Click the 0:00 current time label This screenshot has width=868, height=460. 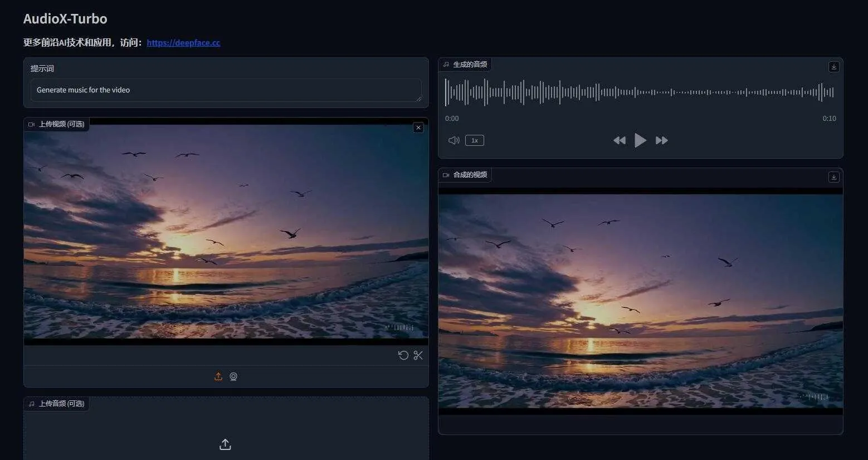click(452, 119)
